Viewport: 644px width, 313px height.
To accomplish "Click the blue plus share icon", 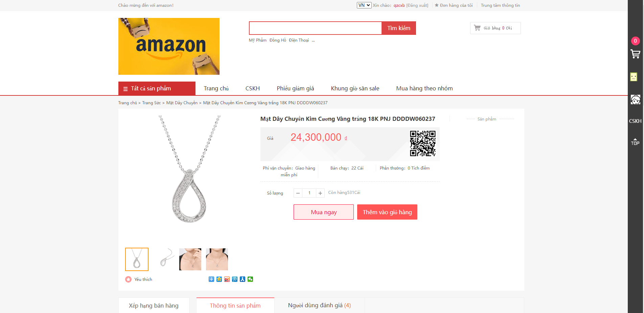I will 211,279.
